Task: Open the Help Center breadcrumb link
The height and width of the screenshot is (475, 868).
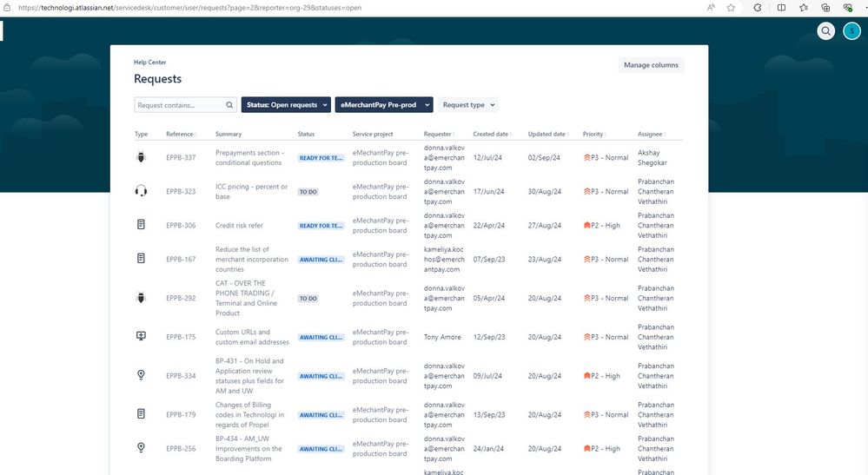Action: (x=149, y=62)
